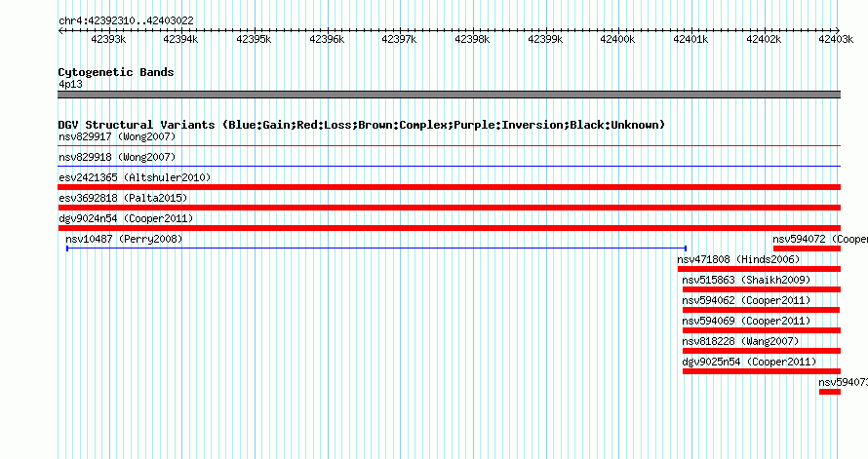Click the 42399k ruler label
The image size is (868, 459).
[545, 39]
